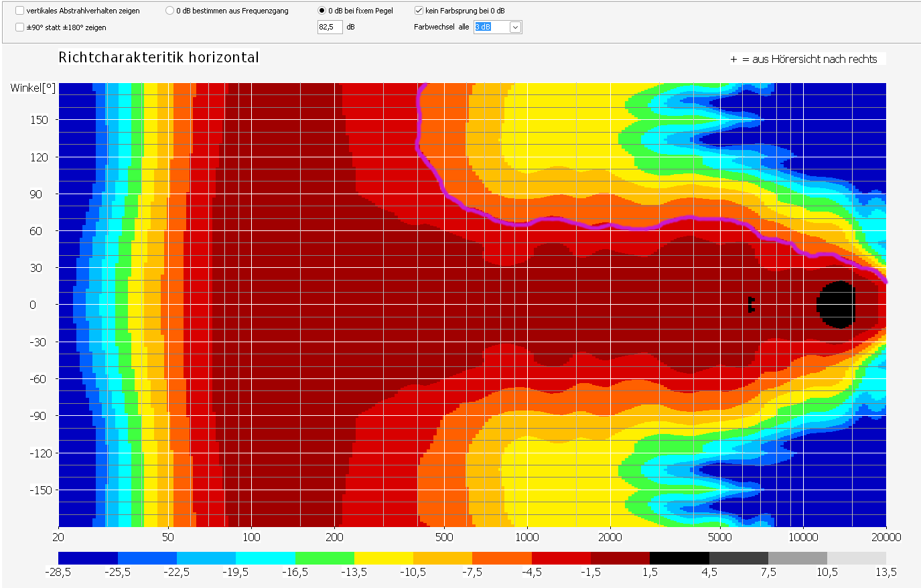Viewport: 921px width, 588px height.
Task: Toggle '±90° statt ±180° zeigen' checkbox
Action: pyautogui.click(x=19, y=27)
